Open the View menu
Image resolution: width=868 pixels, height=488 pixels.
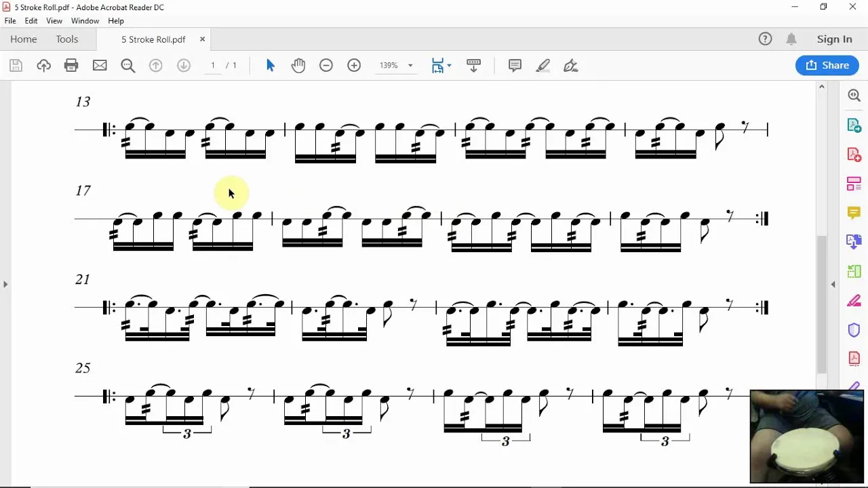[x=54, y=21]
